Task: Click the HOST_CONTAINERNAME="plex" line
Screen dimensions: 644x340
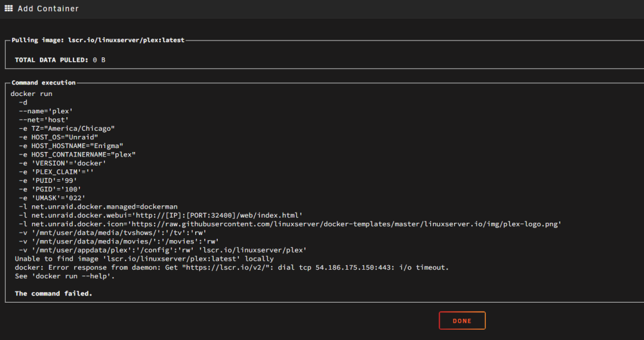Action: tap(77, 155)
